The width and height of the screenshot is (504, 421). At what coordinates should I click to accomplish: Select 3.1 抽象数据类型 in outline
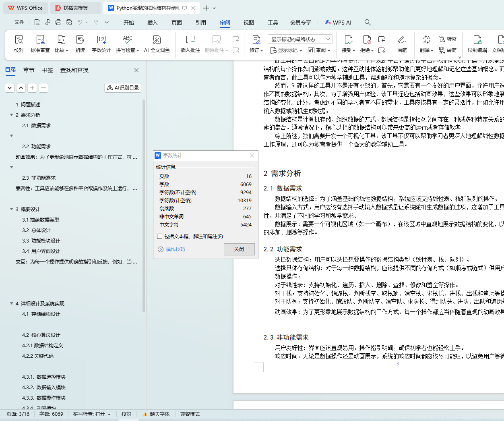coord(41,220)
